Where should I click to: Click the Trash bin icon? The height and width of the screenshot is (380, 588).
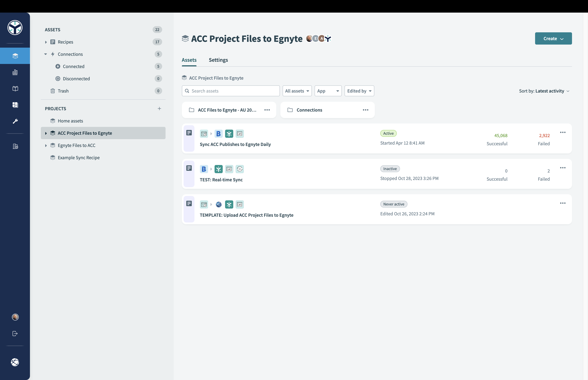pyautogui.click(x=53, y=91)
